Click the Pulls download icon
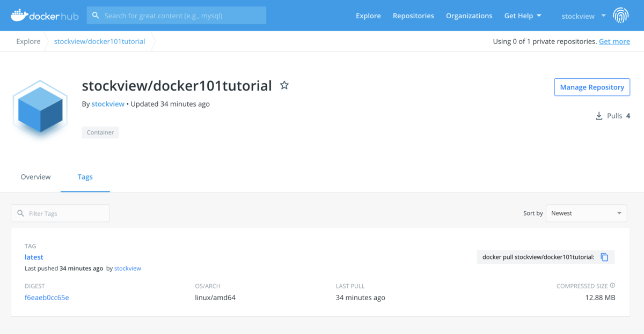Screen dimensions: 644x334 pos(599,116)
